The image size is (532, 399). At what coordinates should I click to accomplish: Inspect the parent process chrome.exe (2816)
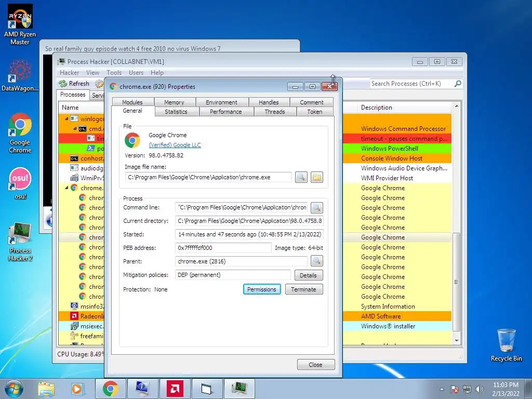316,261
